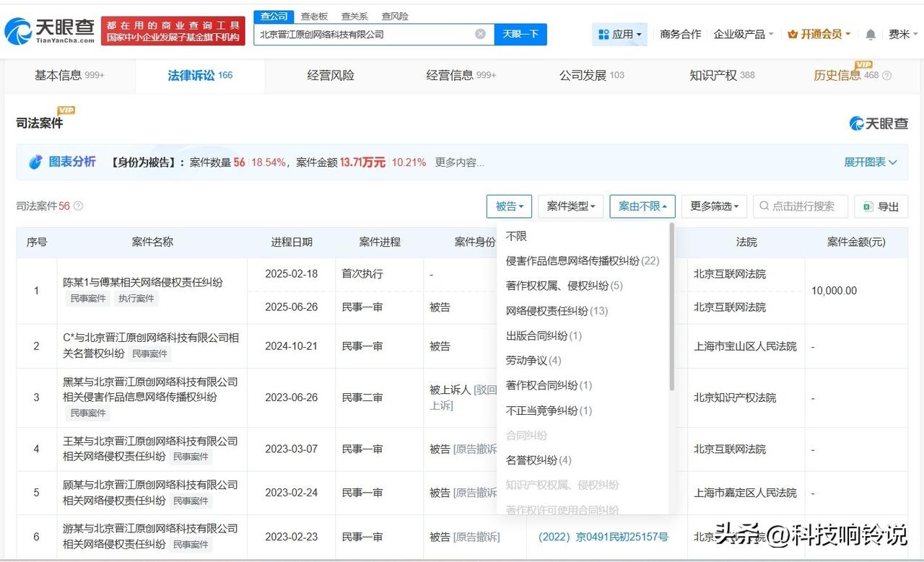Click the VIP badge above 司法案件
The image size is (924, 562).
pyautogui.click(x=66, y=113)
